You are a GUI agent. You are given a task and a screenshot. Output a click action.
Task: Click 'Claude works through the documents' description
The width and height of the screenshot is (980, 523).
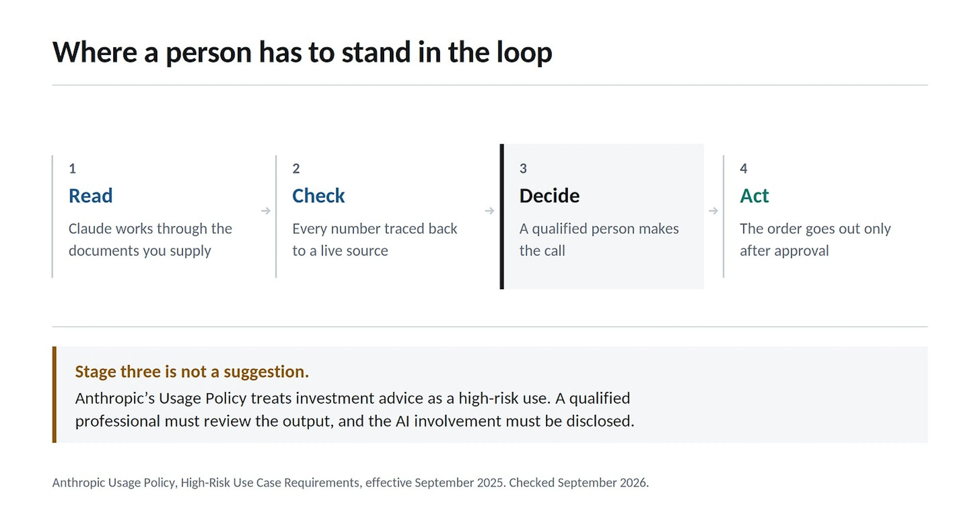pyautogui.click(x=150, y=240)
